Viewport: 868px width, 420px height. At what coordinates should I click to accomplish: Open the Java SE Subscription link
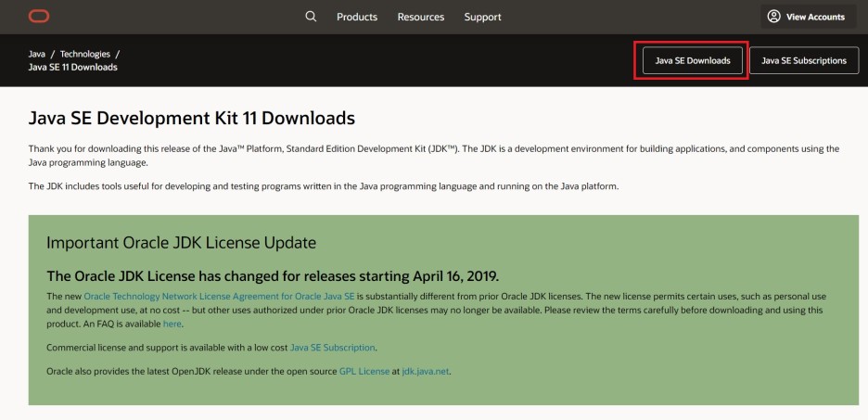pos(333,348)
